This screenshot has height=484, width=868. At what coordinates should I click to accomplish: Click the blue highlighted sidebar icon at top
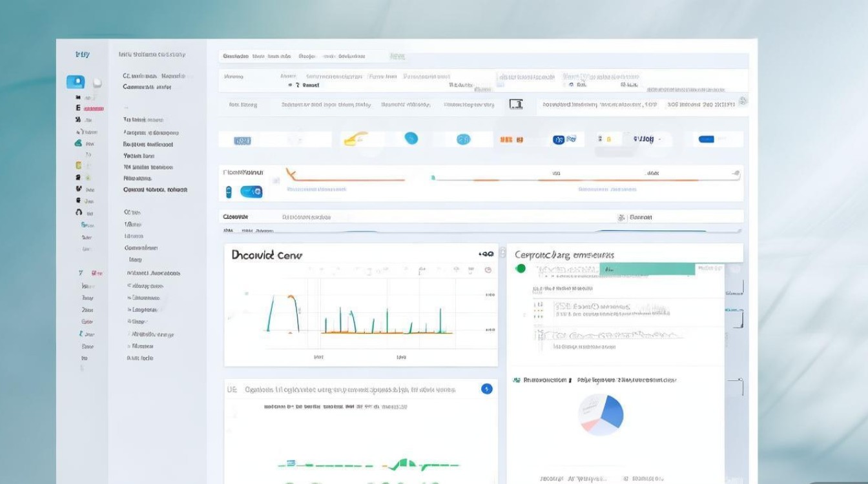(76, 82)
